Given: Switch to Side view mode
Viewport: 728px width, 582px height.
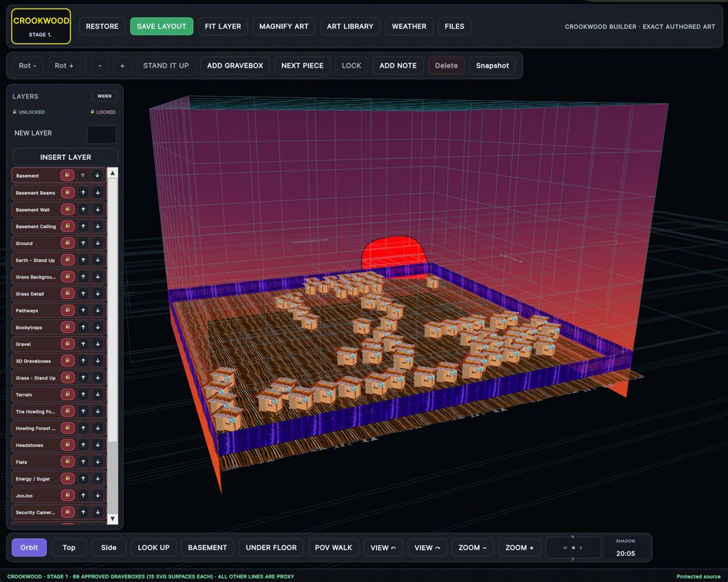Looking at the screenshot, I should [109, 548].
